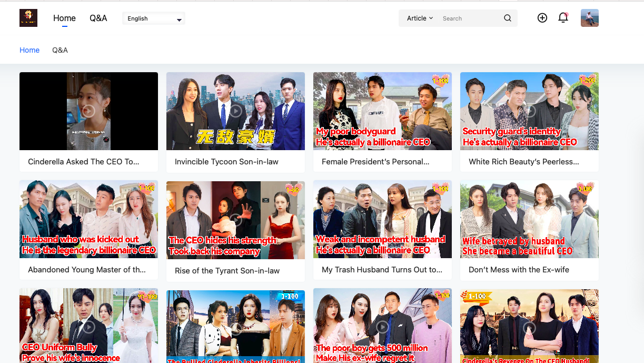Expand the English language dropdown
The image size is (644, 363).
pos(154,18)
